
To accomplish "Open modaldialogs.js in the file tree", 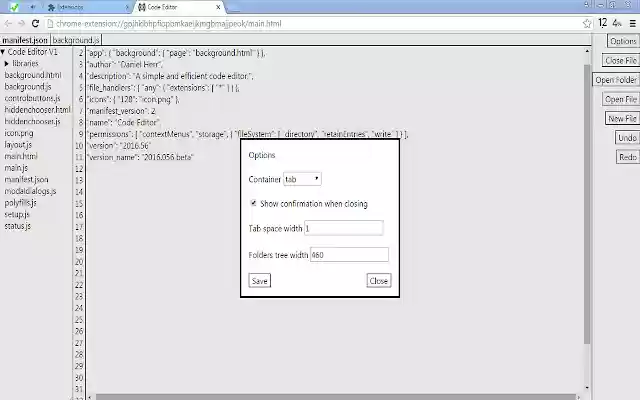I will tap(30, 191).
